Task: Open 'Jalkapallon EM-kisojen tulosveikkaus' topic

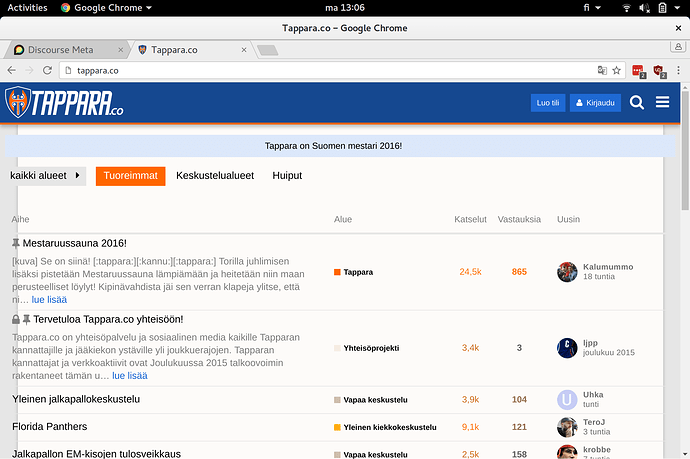Action: point(96,454)
